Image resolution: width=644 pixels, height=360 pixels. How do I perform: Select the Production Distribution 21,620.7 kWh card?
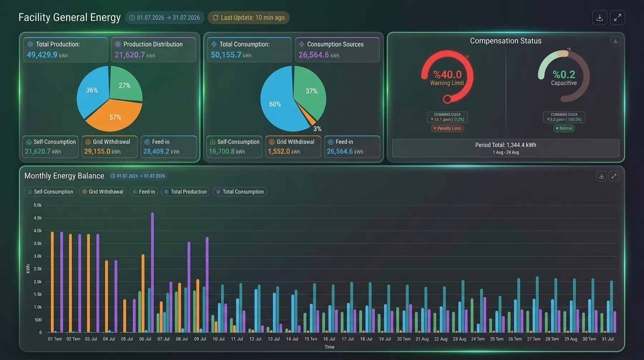(153, 49)
